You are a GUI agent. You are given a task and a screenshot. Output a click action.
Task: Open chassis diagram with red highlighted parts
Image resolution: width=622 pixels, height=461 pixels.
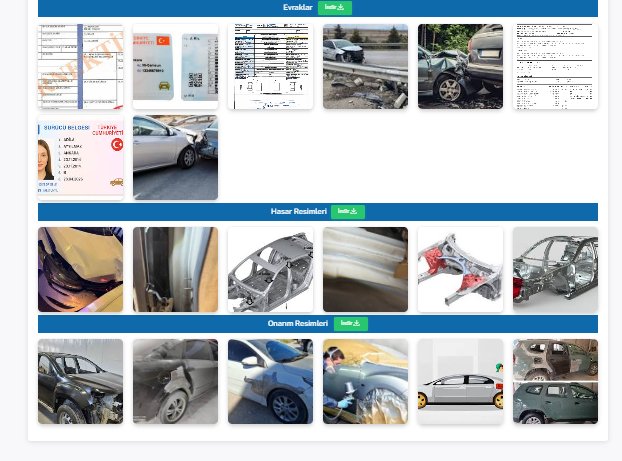point(460,269)
